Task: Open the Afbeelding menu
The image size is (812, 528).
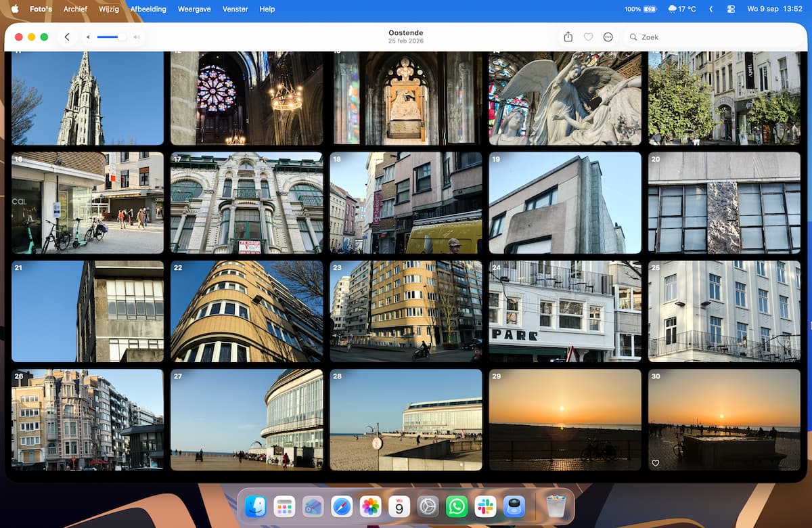Action: click(148, 9)
